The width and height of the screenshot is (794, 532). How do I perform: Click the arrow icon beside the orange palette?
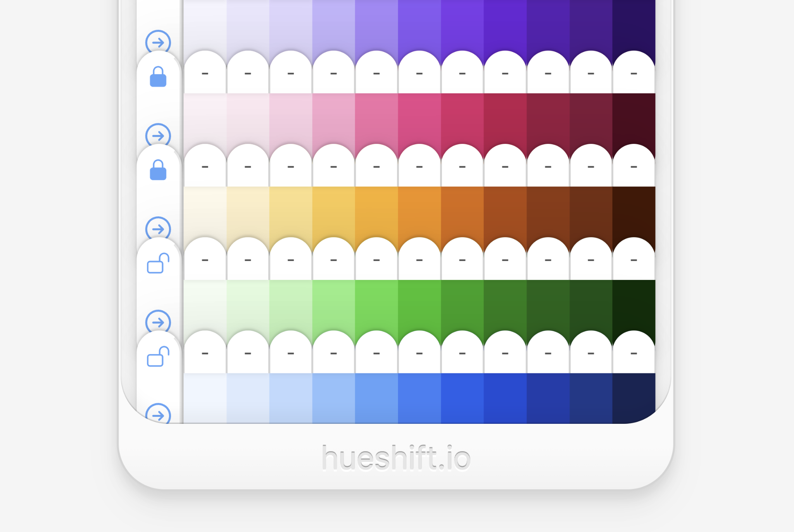coord(158,229)
